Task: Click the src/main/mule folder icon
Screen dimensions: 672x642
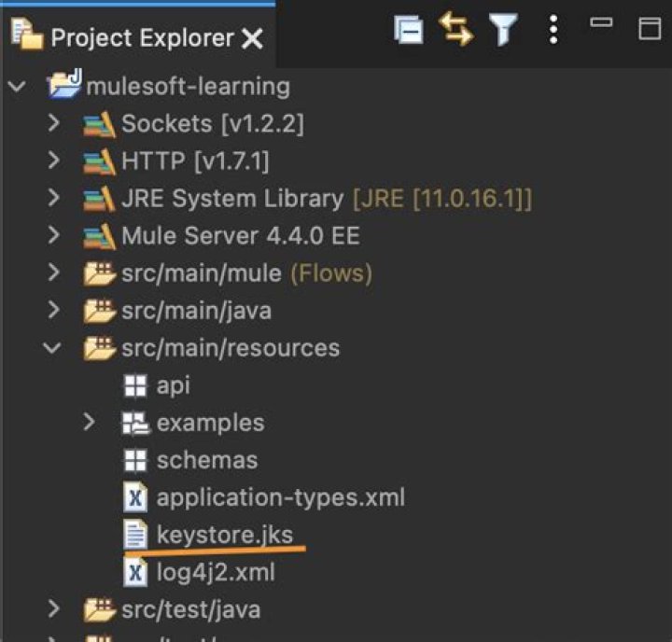Action: tap(100, 273)
